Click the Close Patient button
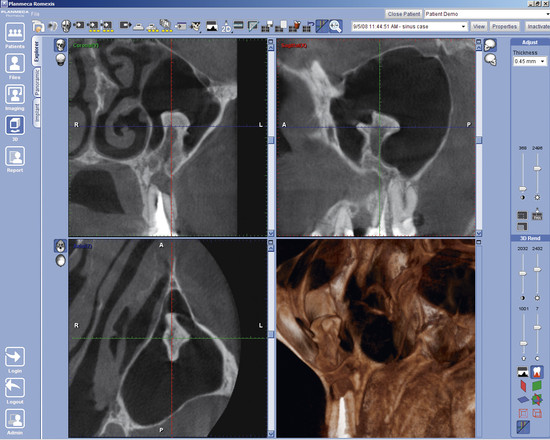 [404, 14]
